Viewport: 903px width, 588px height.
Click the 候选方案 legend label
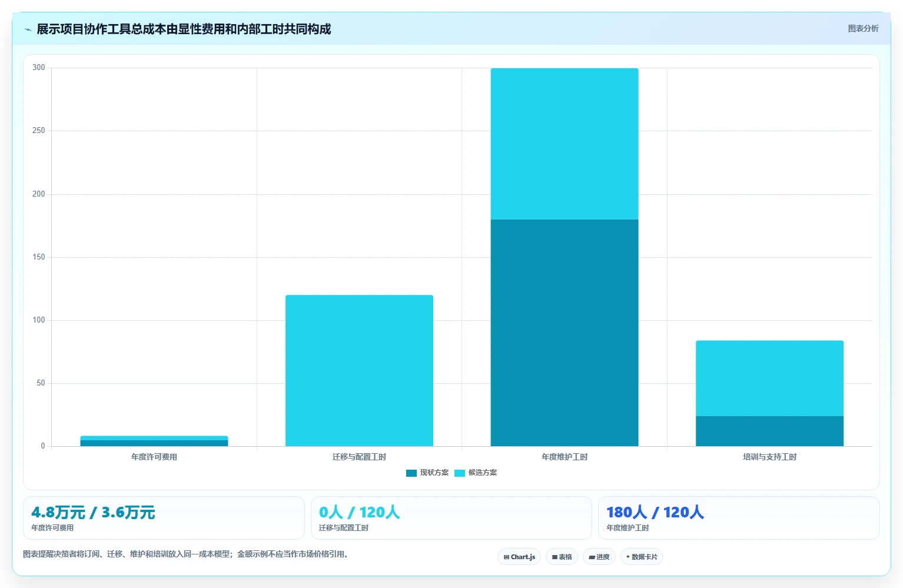483,473
